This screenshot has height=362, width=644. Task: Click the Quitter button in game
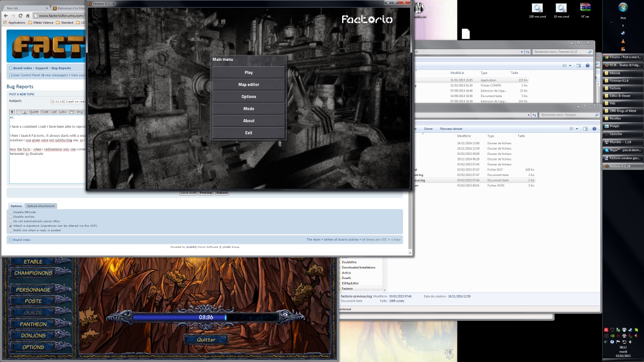(x=206, y=340)
